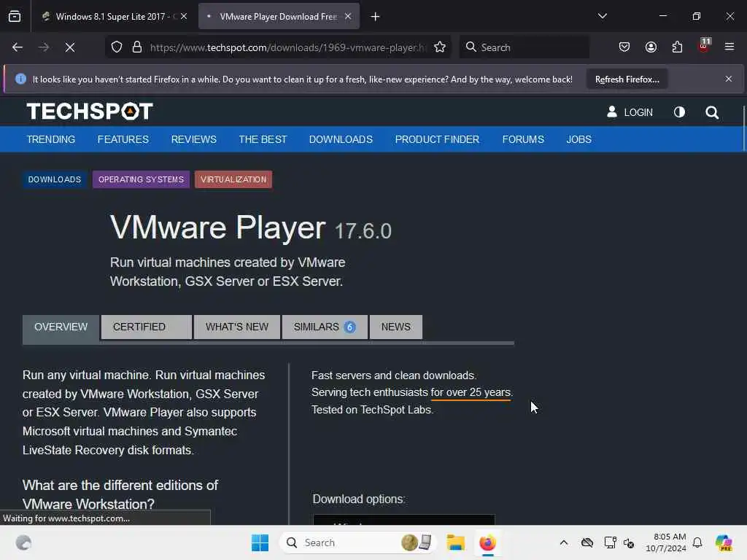Click the Refresh Firefox button
The width and height of the screenshot is (747, 560).
click(x=627, y=79)
